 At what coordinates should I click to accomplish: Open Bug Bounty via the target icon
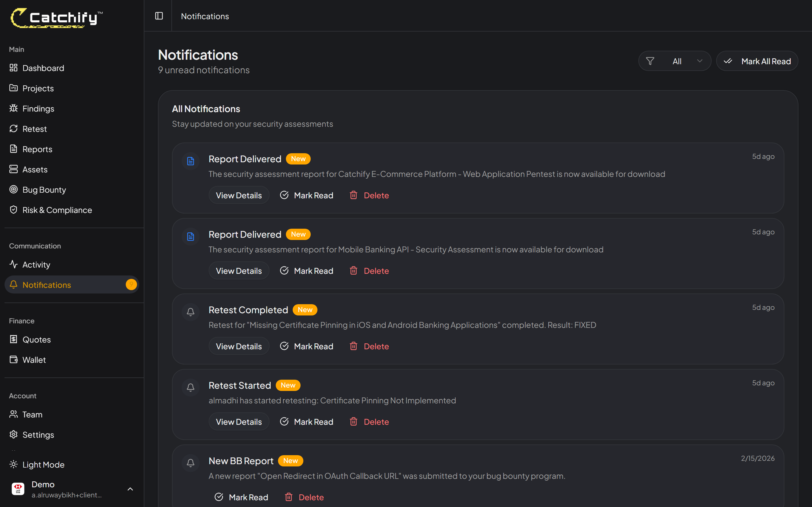pyautogui.click(x=14, y=190)
